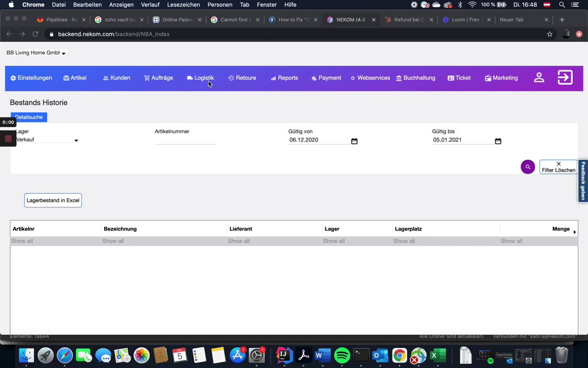Open the Lesezeichen menu in menu bar
Screen dimensions: 588x368
tap(183, 5)
